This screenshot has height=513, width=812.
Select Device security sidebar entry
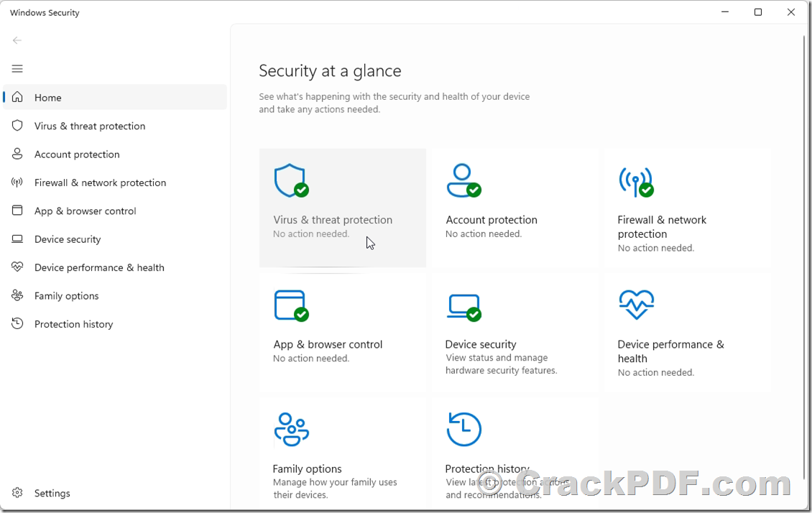coord(68,239)
